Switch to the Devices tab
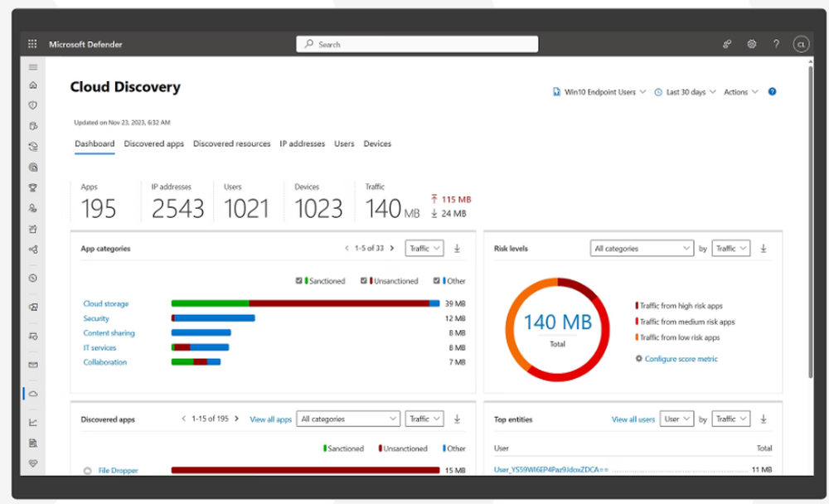Image resolution: width=829 pixels, height=504 pixels. point(377,144)
